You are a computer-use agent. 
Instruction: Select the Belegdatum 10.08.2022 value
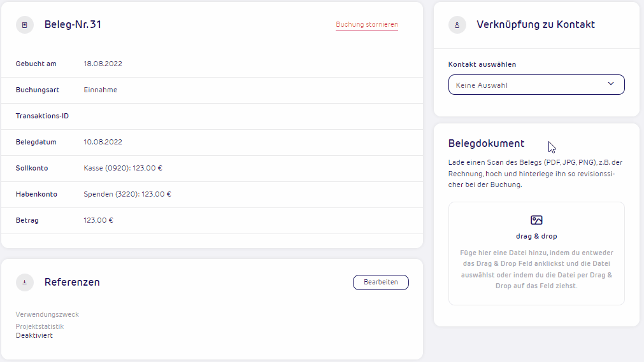tap(103, 142)
